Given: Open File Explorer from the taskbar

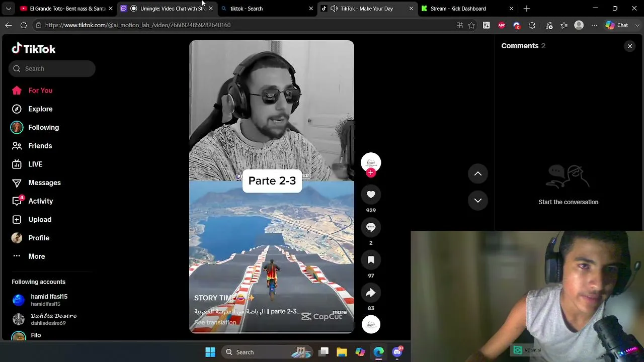Looking at the screenshot, I should [342, 352].
